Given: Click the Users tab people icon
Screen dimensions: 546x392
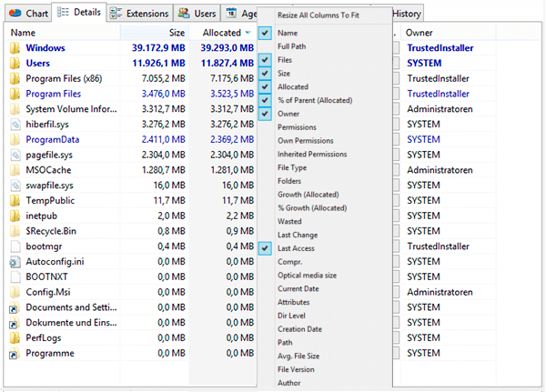Looking at the screenshot, I should click(x=184, y=14).
